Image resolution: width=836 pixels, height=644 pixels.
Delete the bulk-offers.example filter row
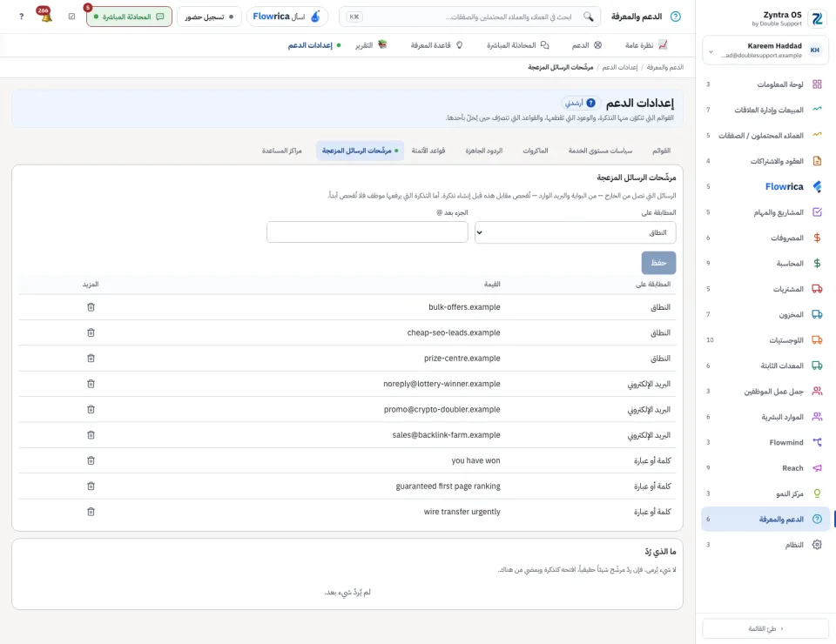91,307
